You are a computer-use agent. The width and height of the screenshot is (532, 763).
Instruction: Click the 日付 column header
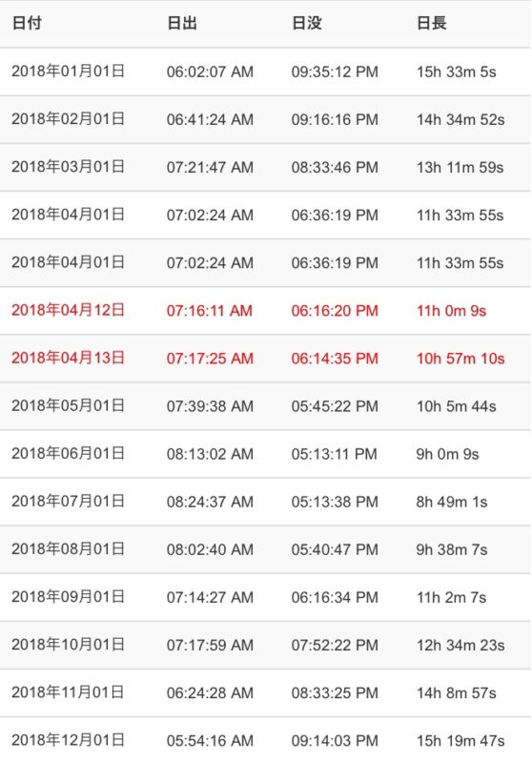click(x=27, y=23)
